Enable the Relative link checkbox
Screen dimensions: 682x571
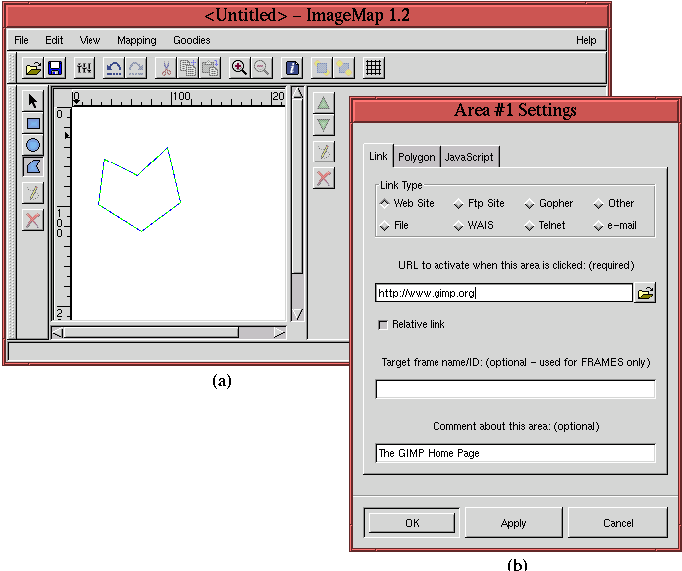383,324
